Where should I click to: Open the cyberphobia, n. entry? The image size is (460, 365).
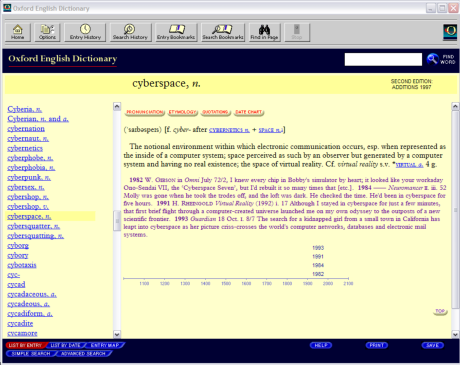31,167
